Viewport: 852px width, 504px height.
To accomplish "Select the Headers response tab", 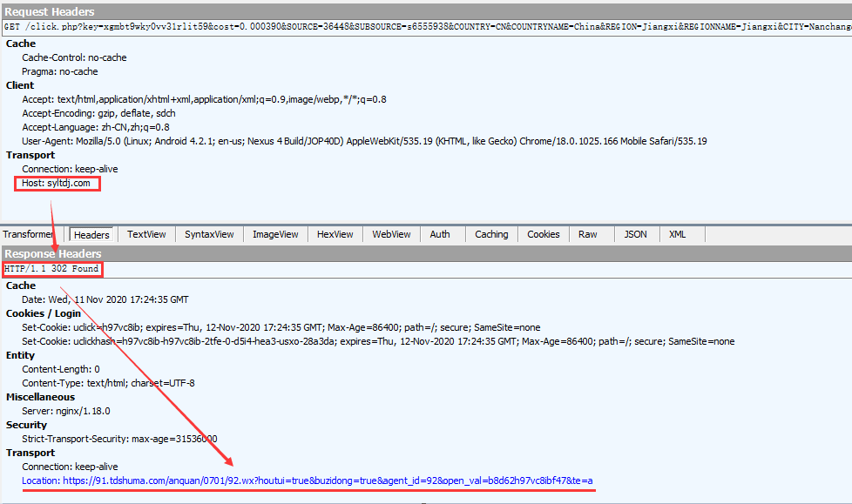I will tap(91, 235).
